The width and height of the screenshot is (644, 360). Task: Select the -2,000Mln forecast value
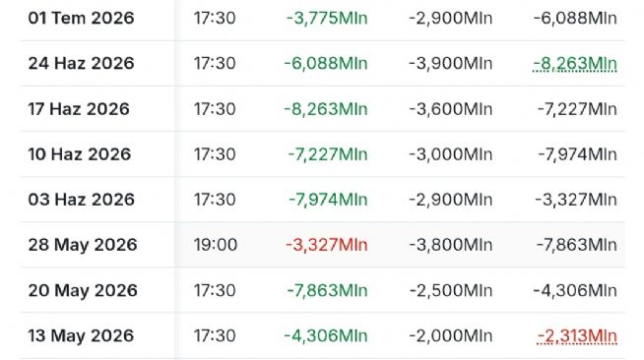(451, 335)
